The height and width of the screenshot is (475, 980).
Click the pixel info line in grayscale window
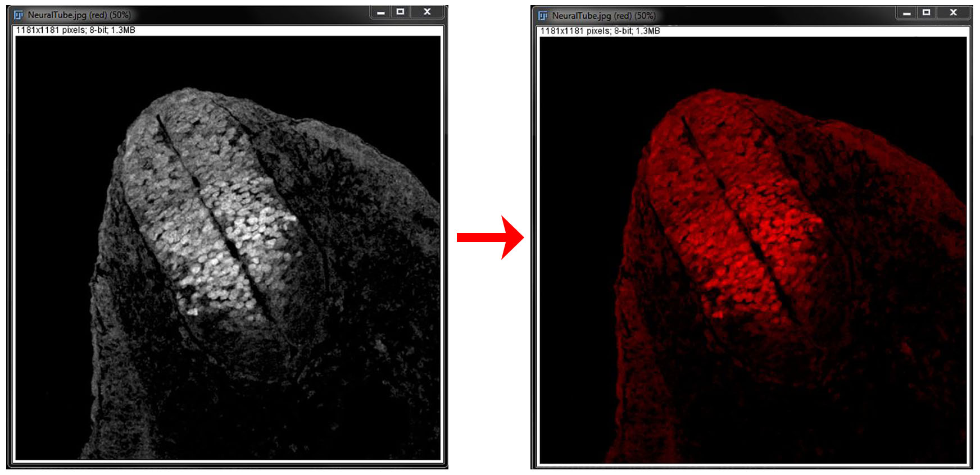click(76, 30)
